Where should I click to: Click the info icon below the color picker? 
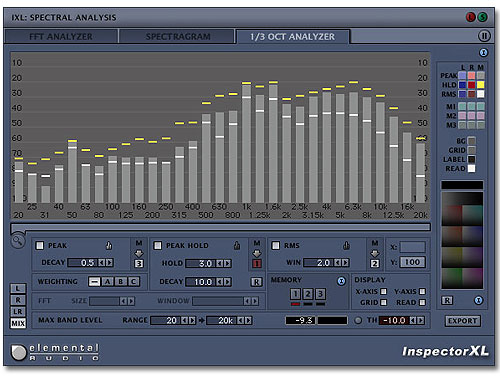pos(478,300)
